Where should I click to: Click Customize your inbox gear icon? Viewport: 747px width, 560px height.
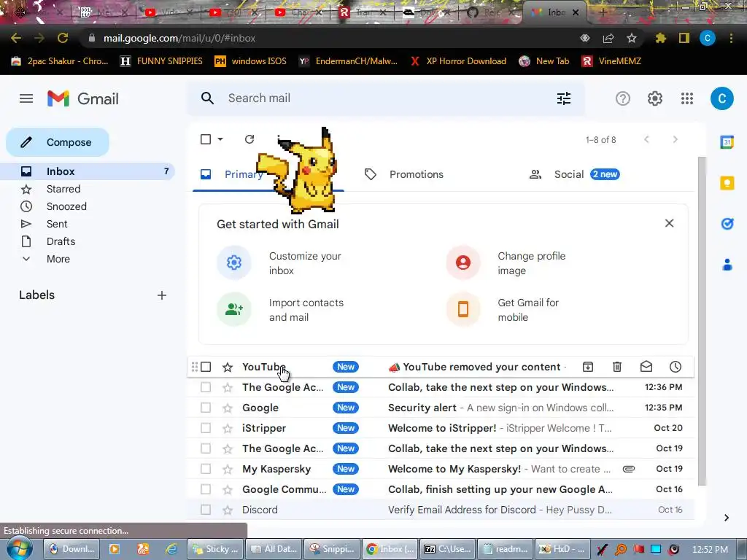234,262
